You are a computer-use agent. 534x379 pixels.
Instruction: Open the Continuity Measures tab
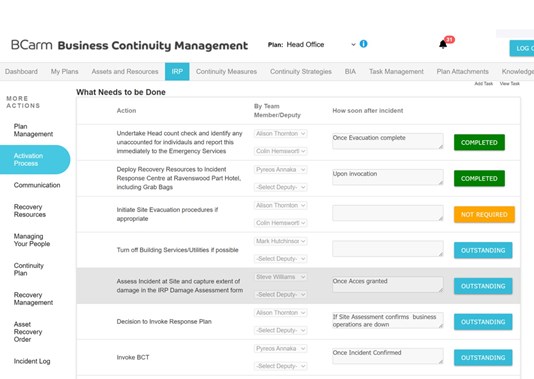coord(226,72)
